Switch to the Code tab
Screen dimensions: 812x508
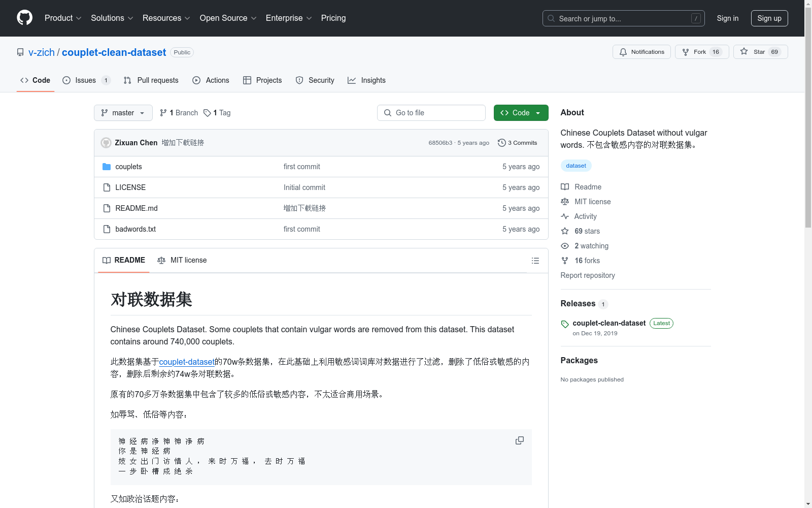tap(36, 80)
